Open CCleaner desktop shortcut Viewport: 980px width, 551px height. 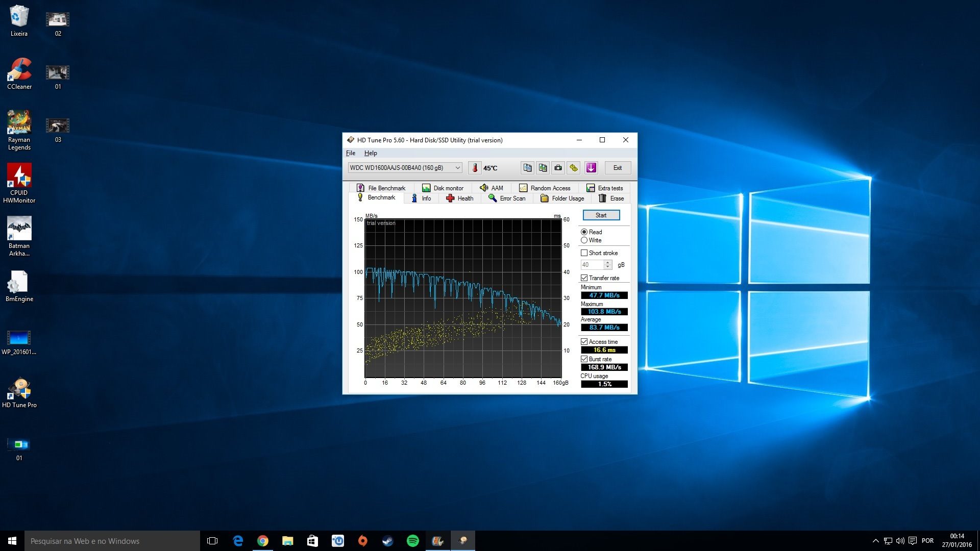[x=19, y=74]
